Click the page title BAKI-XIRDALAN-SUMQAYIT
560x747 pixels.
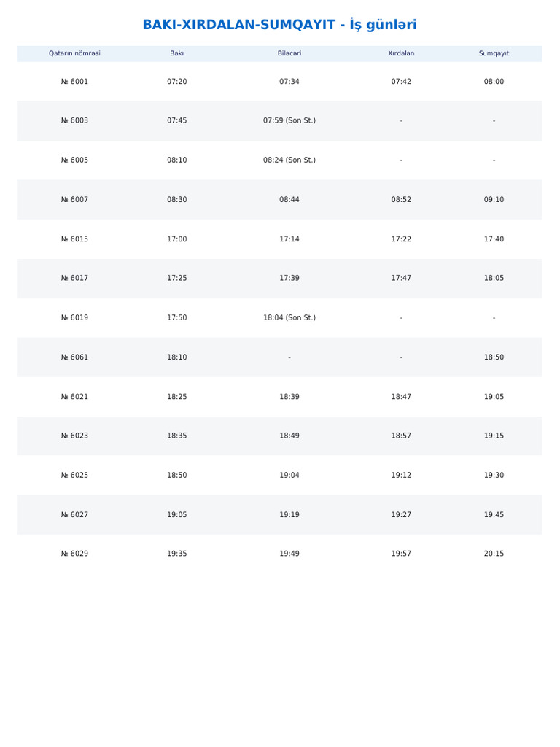[x=279, y=25]
